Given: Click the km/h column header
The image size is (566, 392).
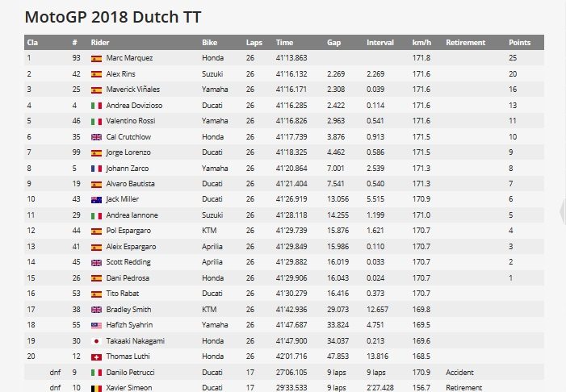Looking at the screenshot, I should coord(421,42).
